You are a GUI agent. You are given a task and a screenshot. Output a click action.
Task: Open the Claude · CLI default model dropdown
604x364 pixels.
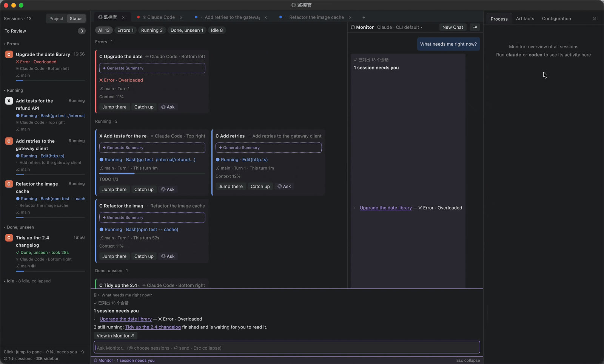[399, 27]
